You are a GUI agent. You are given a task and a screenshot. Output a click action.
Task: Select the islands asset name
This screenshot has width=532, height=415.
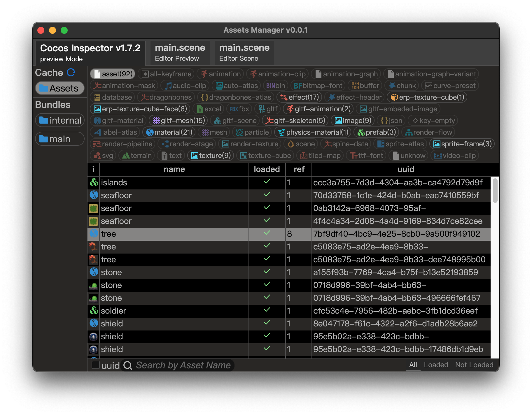tap(114, 182)
